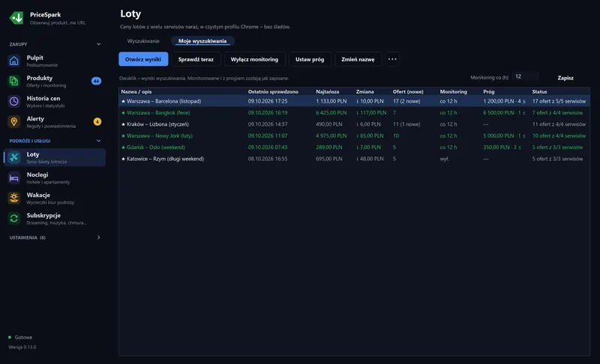The width and height of the screenshot is (600, 364).
Task: Click the Alerty 4 badge
Action: coord(97,122)
